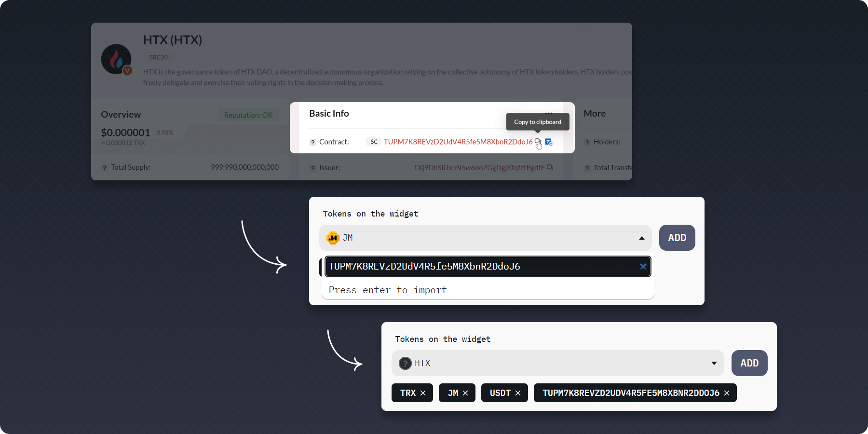Click the -0.92% price change
The width and height of the screenshot is (868, 434).
click(x=164, y=133)
